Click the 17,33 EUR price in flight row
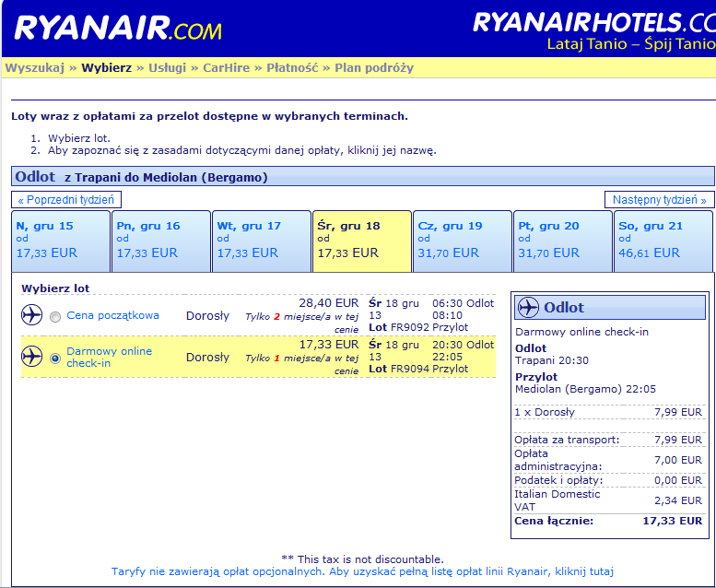This screenshot has width=716, height=588. tap(329, 344)
